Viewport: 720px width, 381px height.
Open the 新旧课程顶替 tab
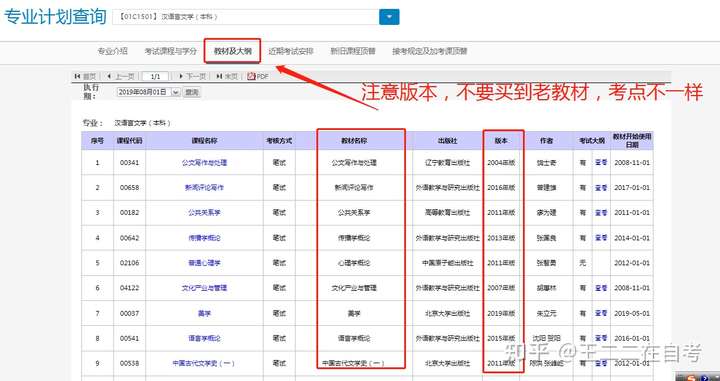click(x=353, y=51)
